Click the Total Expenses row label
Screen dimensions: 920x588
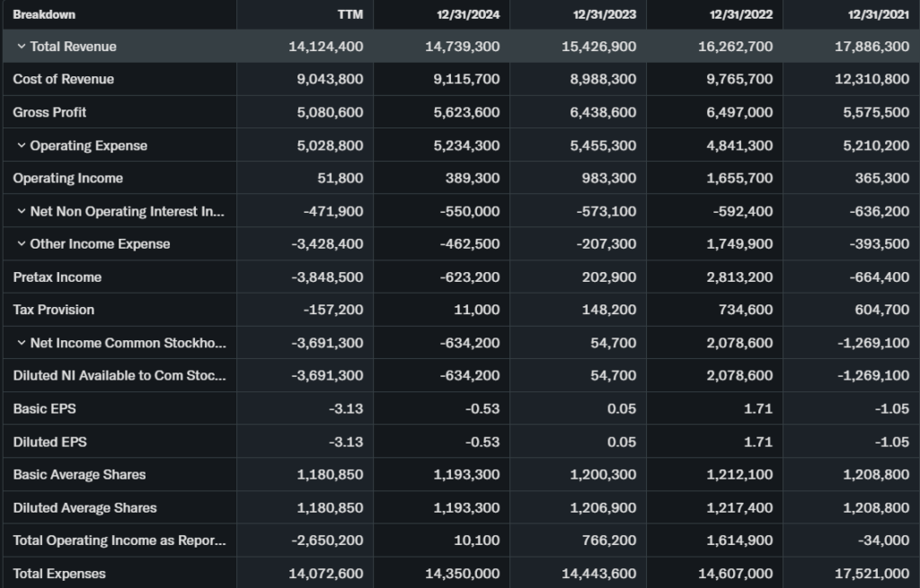58,574
